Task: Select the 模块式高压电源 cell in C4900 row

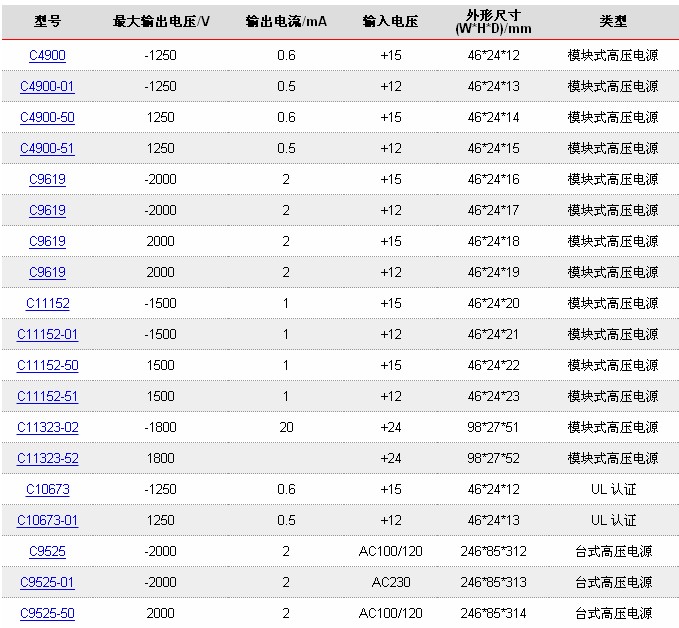Action: point(613,55)
